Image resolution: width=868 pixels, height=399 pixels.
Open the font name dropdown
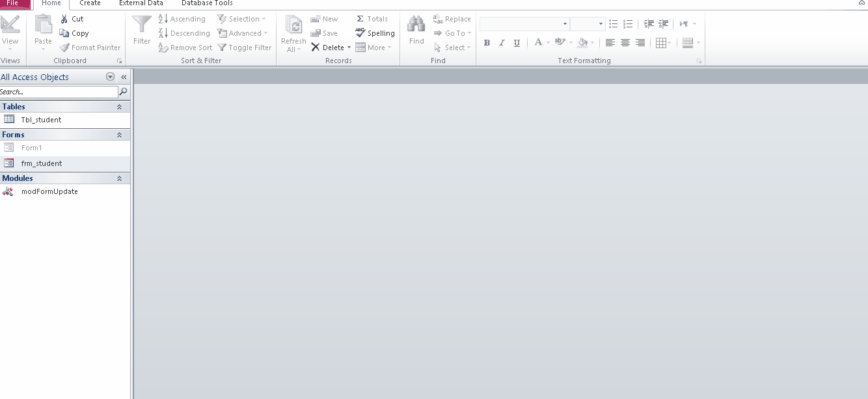pos(565,24)
